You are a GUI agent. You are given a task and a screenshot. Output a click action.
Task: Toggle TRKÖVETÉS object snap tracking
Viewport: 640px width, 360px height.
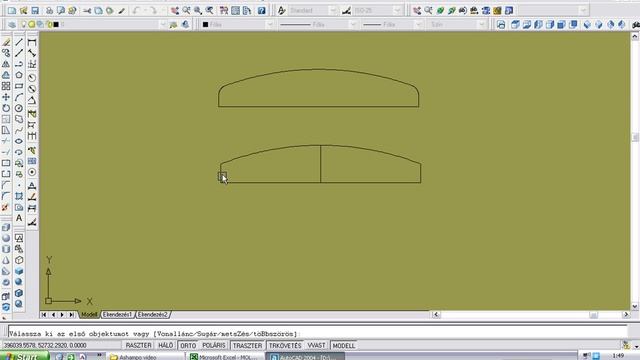[x=285, y=345]
